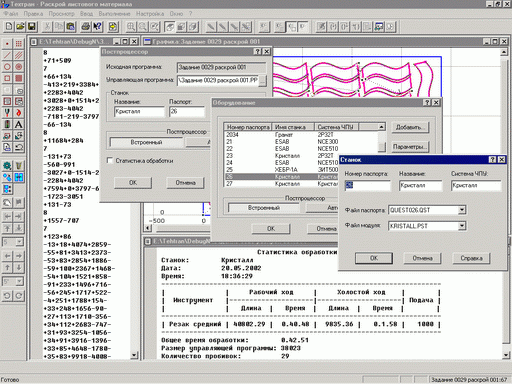Select the traffic light tool icon
This screenshot has height=384, width=512.
[7, 124]
